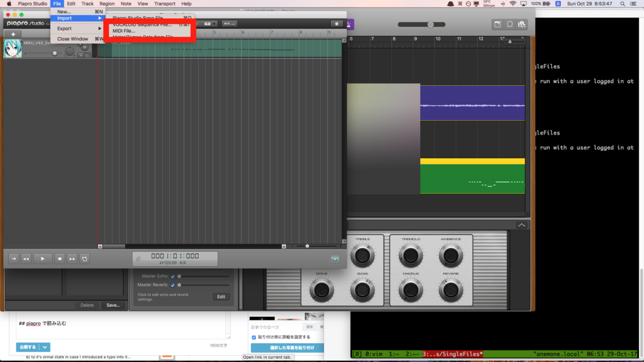Turn the TREBLE amp knob

point(362,255)
